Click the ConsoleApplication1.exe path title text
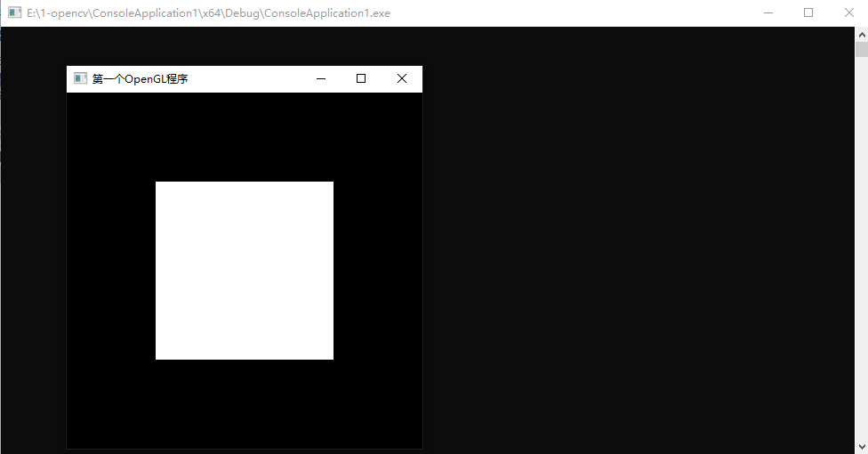This screenshot has width=868, height=454. [208, 13]
